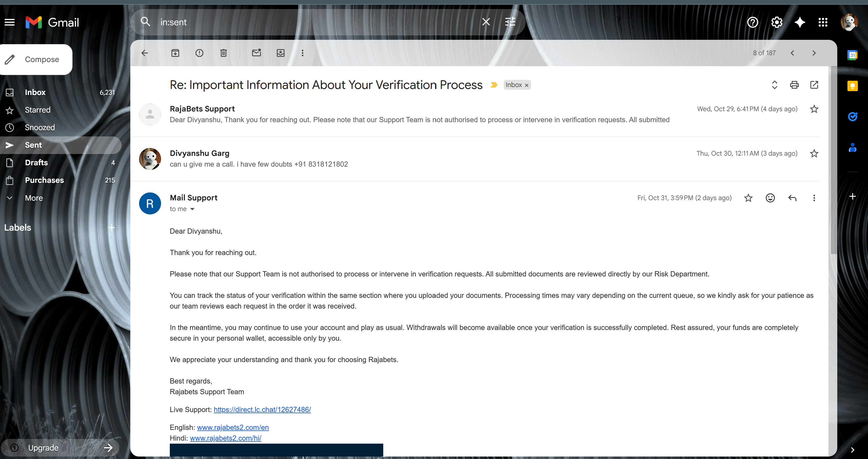Image resolution: width=868 pixels, height=459 pixels.
Task: Archive this conversation
Action: click(175, 53)
